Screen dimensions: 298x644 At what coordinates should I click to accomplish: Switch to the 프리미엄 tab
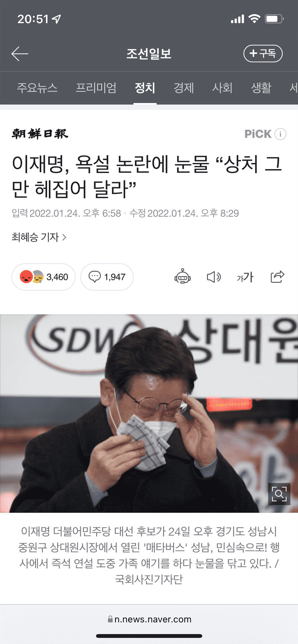point(96,88)
